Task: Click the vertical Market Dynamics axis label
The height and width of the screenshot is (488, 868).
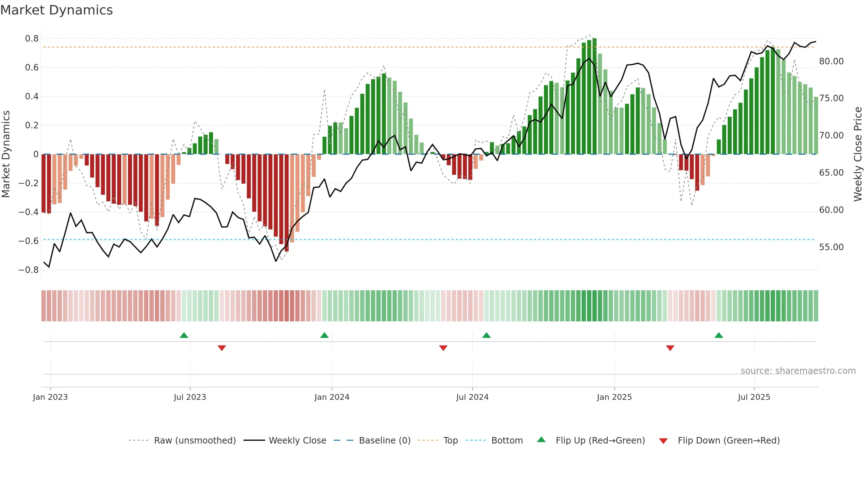Action: click(6, 154)
